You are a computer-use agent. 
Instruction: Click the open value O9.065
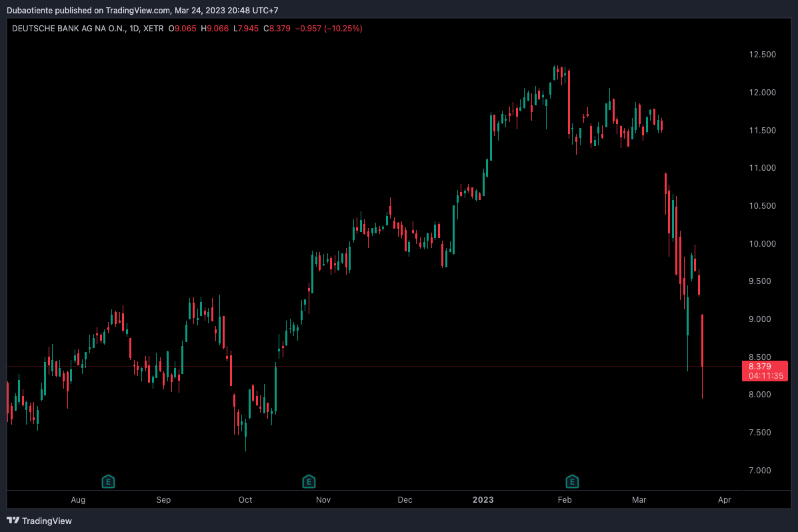click(x=182, y=29)
